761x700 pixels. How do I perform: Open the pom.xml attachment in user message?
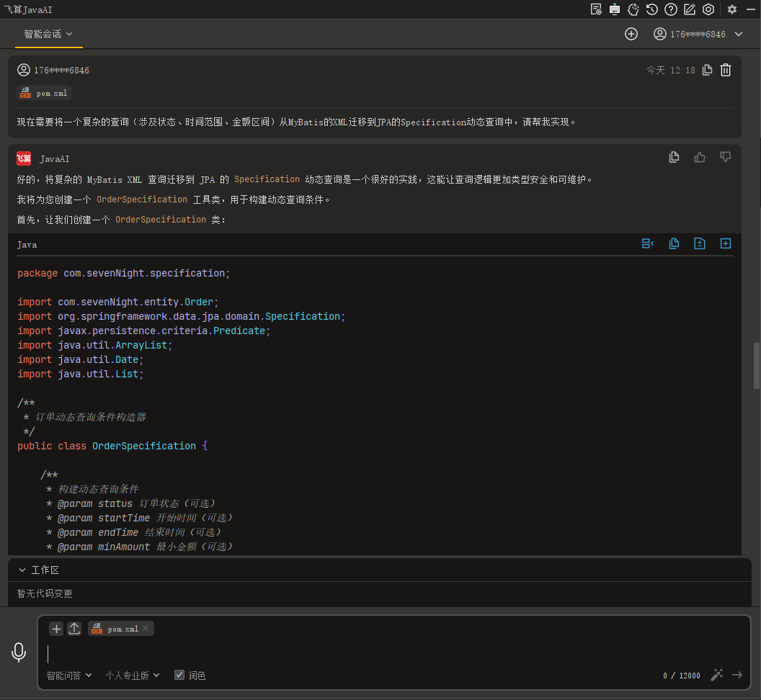tap(44, 93)
